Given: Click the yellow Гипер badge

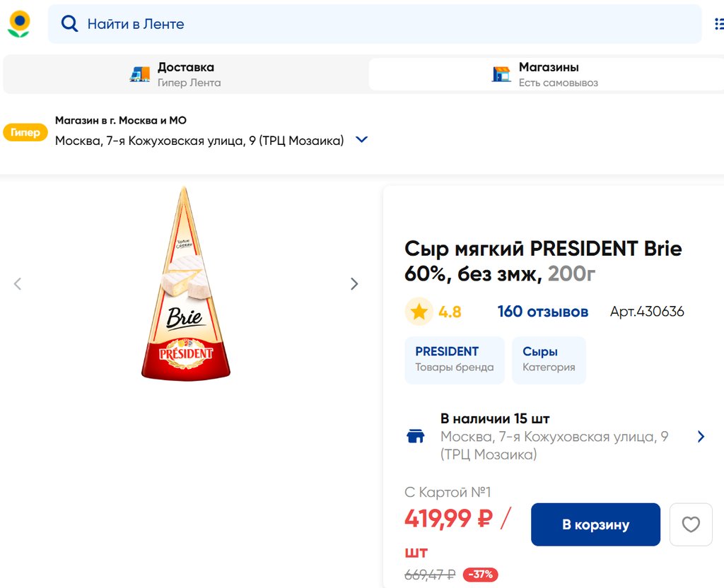Looking at the screenshot, I should pyautogui.click(x=25, y=132).
